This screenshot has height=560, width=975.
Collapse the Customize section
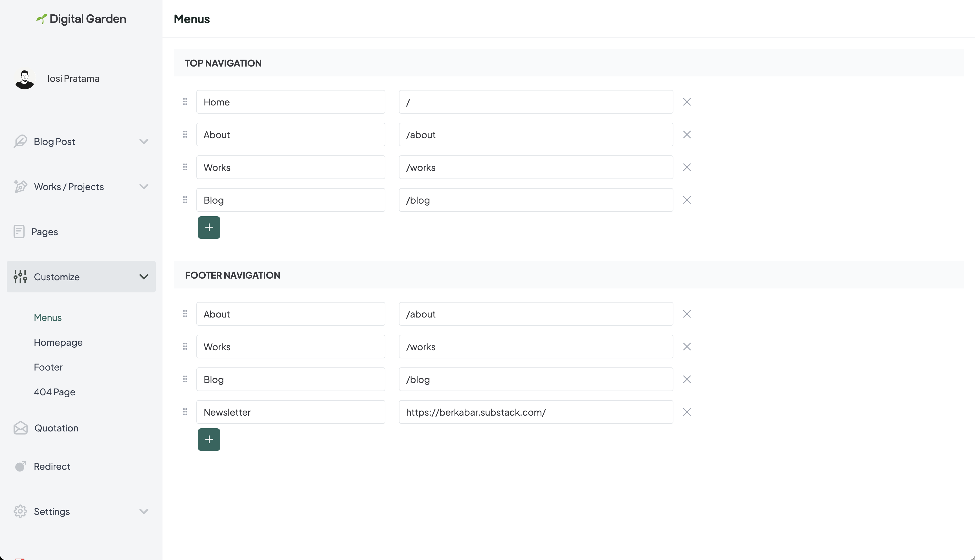coord(144,277)
